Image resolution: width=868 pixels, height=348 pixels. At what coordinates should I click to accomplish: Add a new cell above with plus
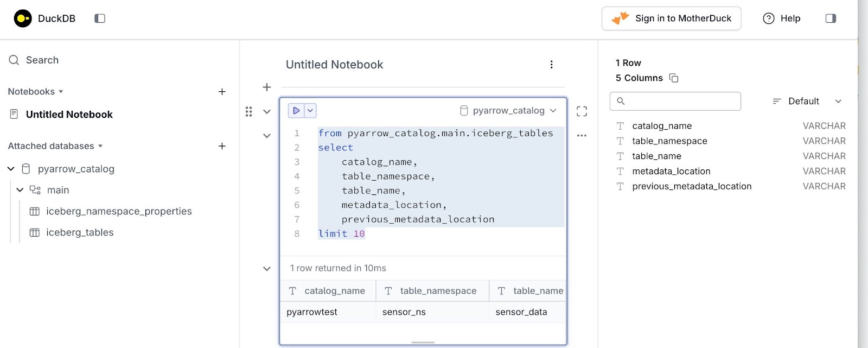(x=267, y=87)
